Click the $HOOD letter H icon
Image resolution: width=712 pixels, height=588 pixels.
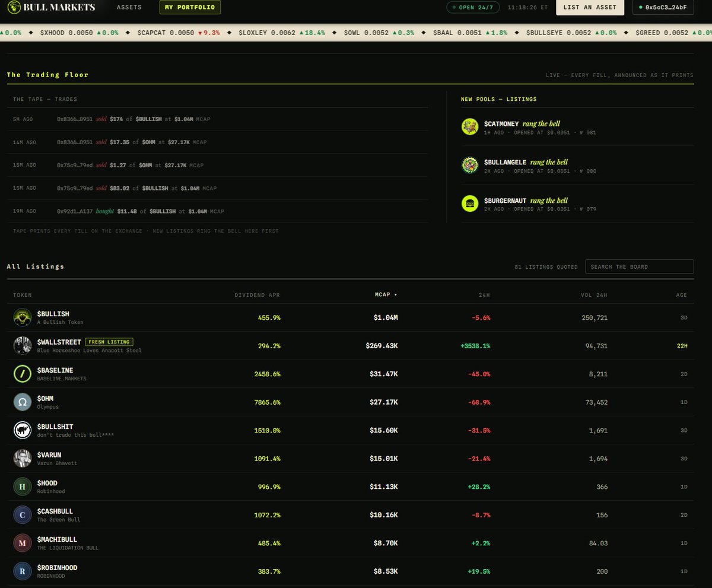(22, 487)
